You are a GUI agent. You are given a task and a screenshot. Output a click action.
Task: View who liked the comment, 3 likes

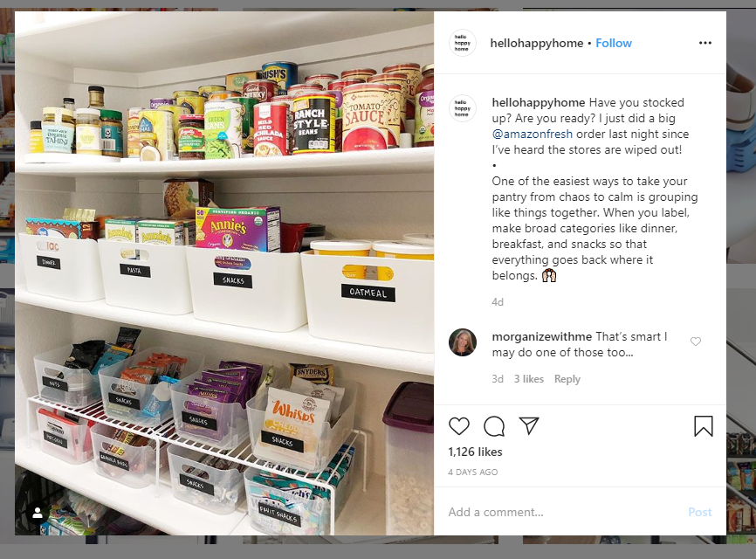click(528, 379)
